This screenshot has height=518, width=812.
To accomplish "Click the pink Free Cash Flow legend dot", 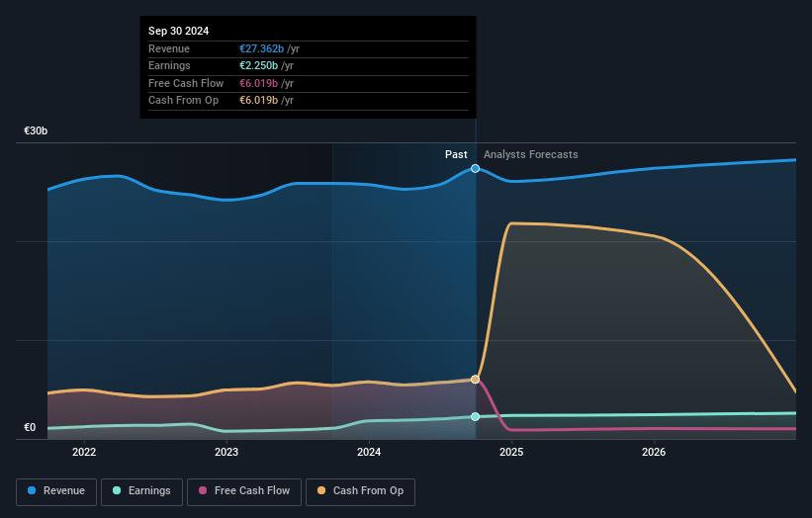I will [x=203, y=490].
